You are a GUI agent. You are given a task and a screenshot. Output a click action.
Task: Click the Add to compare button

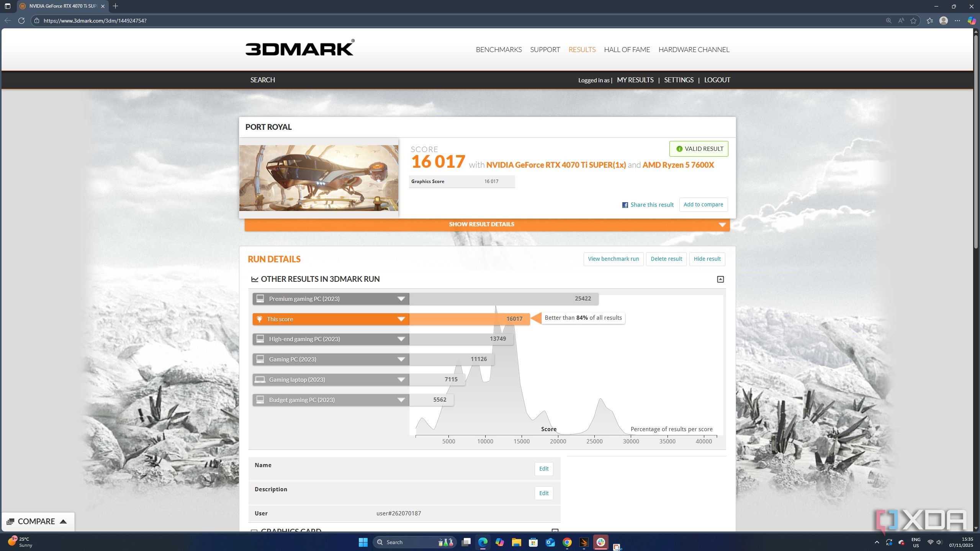pos(703,204)
